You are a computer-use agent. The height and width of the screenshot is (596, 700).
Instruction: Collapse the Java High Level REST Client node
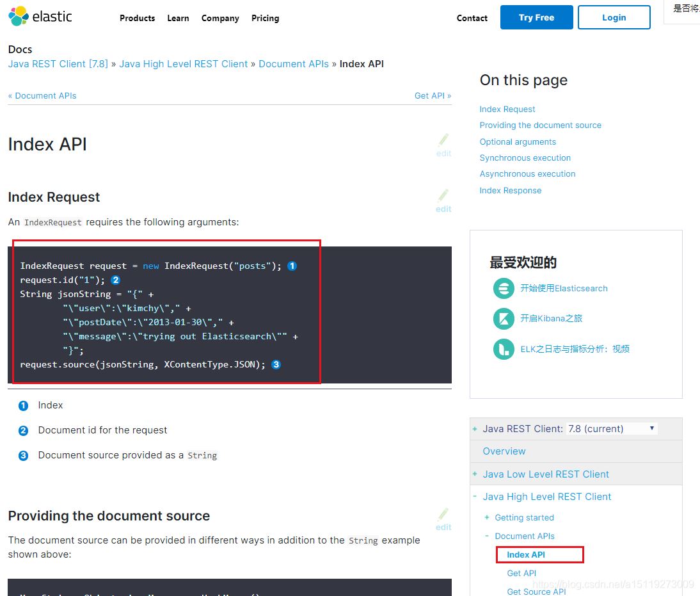[x=475, y=496]
